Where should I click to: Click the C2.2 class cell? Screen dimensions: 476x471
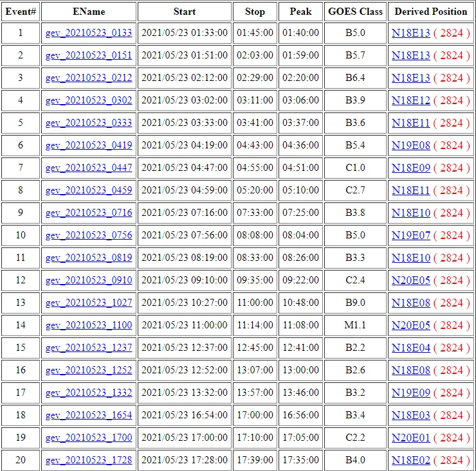pyautogui.click(x=355, y=438)
